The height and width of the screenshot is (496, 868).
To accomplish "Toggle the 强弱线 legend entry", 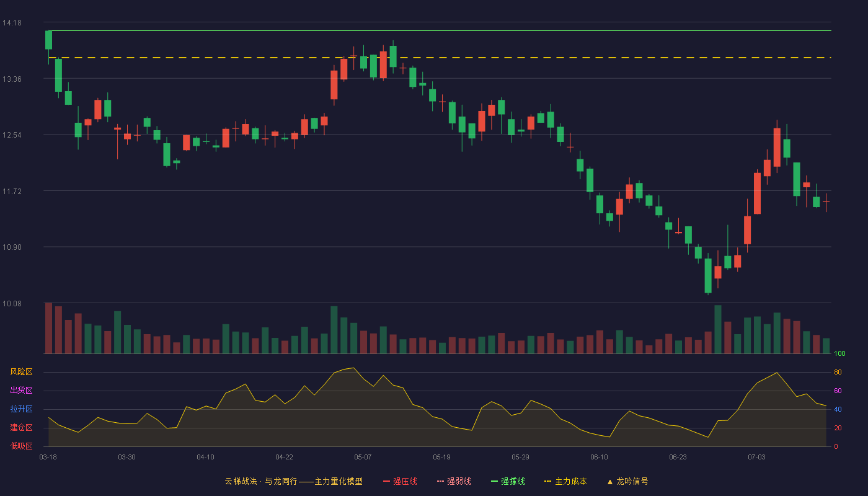I will (x=454, y=481).
